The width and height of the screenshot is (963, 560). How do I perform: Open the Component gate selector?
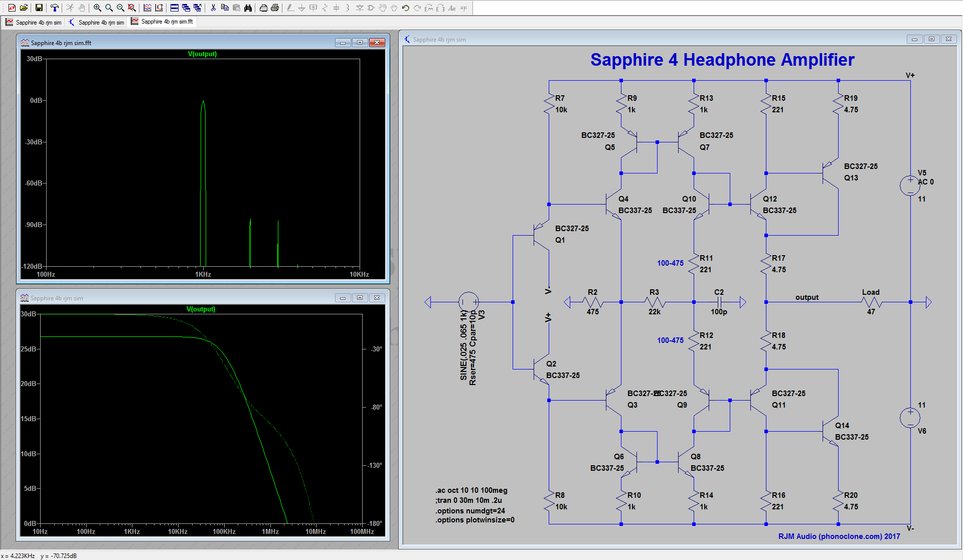tap(371, 8)
